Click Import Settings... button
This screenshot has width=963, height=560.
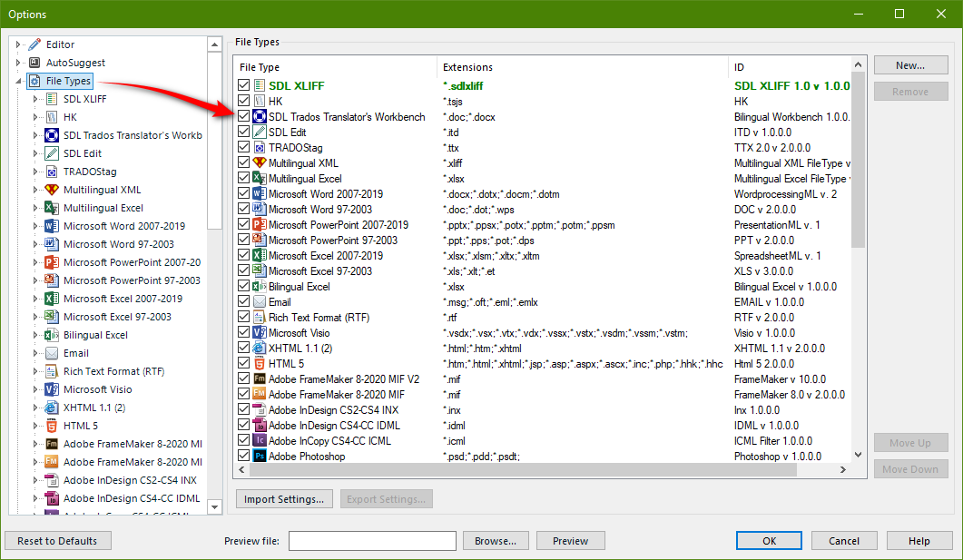(x=284, y=499)
